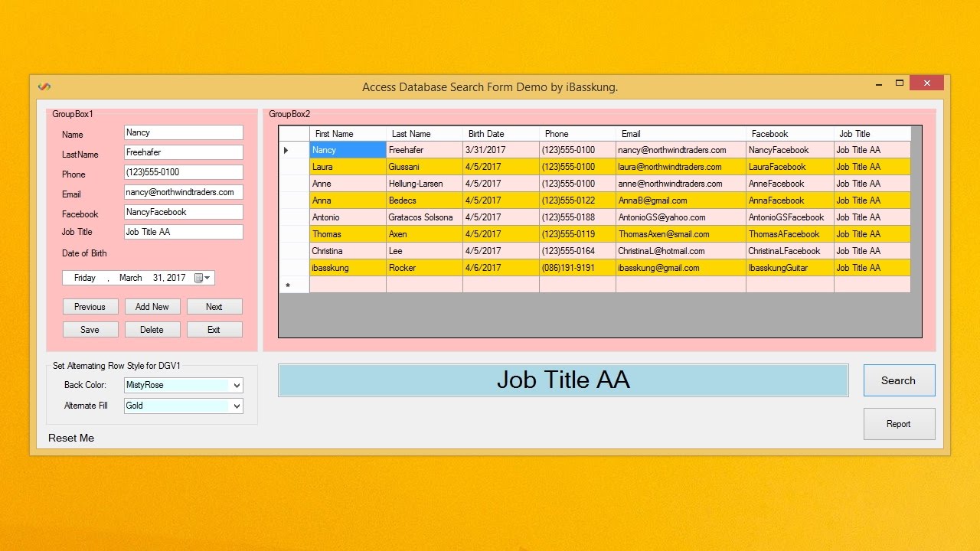Expand the Back Color combo box

coord(237,385)
